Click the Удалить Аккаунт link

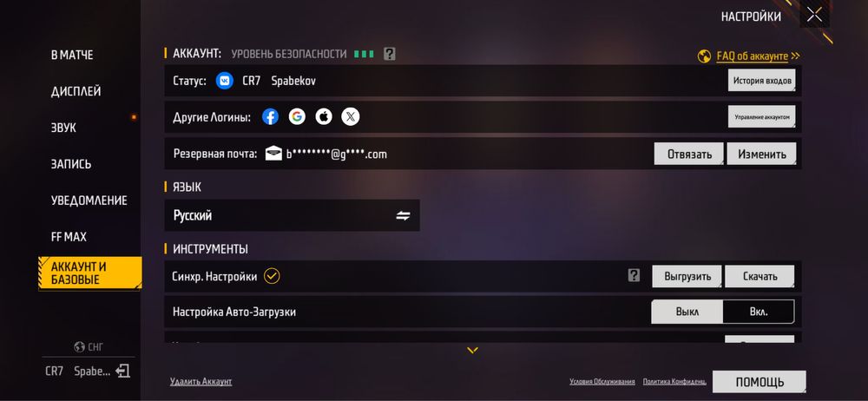click(x=201, y=382)
